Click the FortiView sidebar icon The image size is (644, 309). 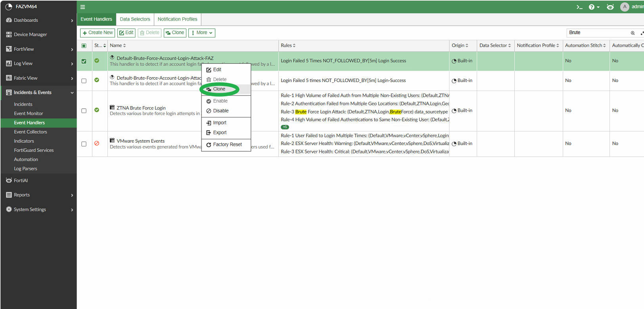9,49
